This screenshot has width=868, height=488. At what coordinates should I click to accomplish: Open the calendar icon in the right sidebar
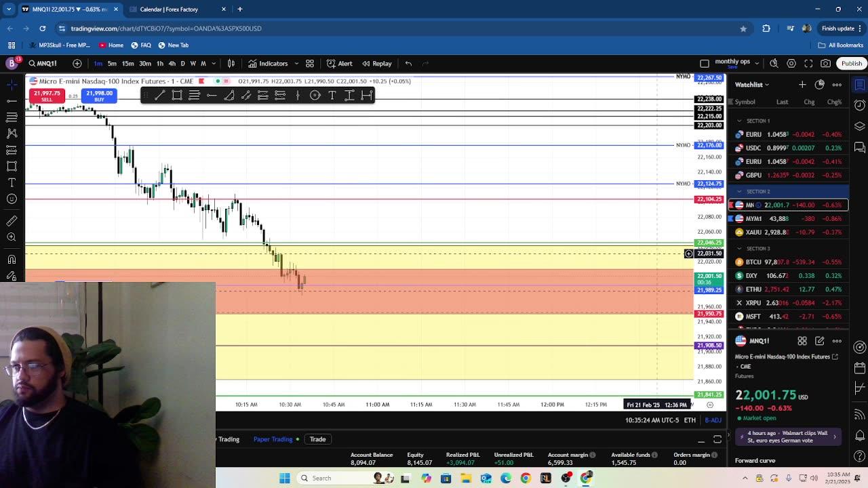pos(859,368)
